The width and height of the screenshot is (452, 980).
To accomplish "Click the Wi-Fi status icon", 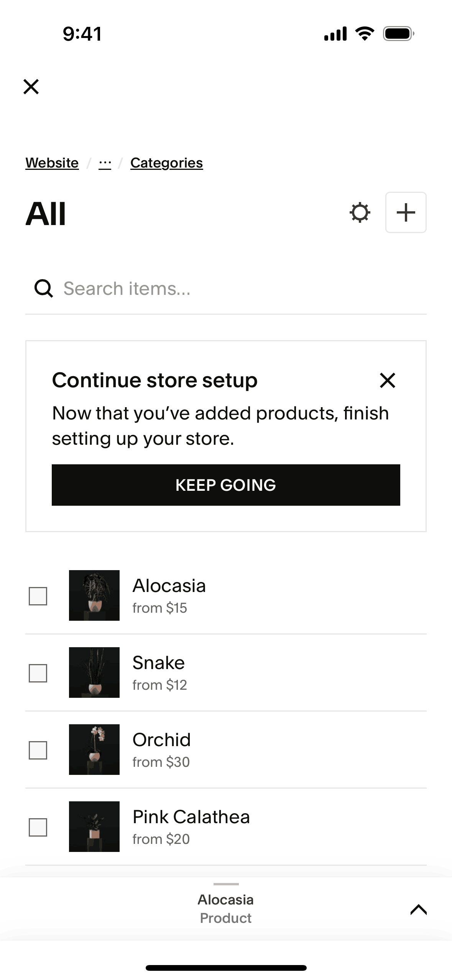I will [x=365, y=34].
